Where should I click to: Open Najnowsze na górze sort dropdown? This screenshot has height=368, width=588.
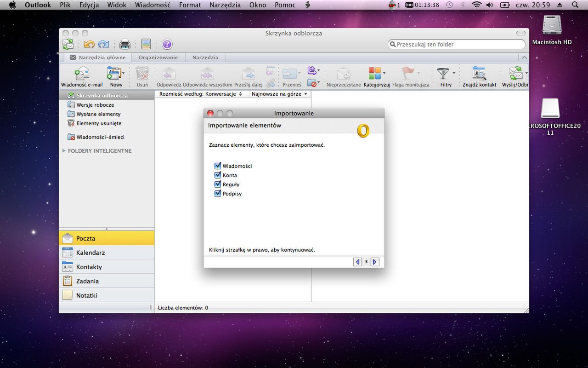[x=280, y=94]
